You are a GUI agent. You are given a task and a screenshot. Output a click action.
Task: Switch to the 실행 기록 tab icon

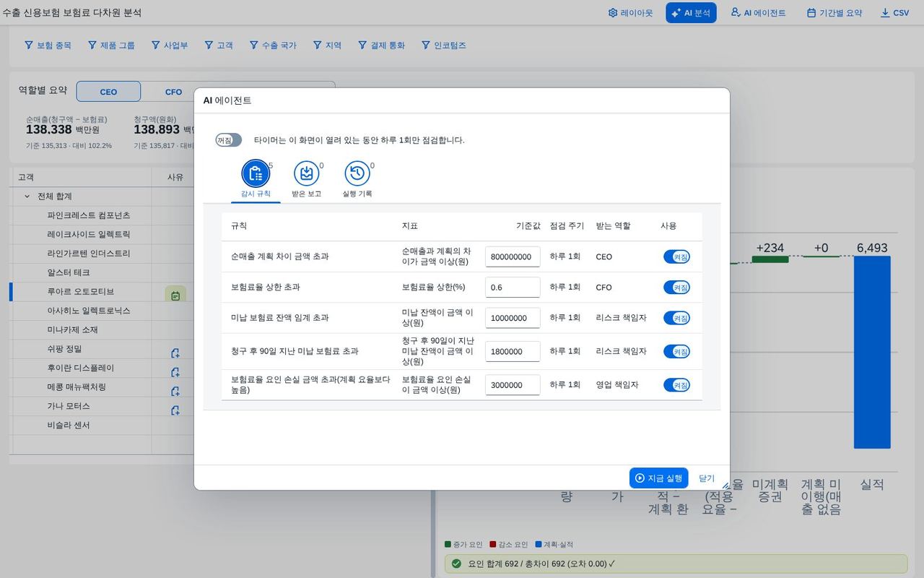click(357, 173)
